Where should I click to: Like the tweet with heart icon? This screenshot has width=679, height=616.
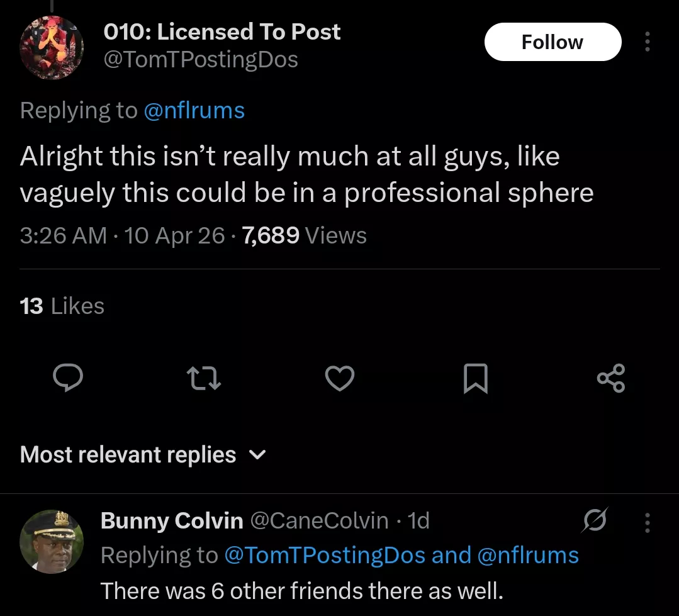click(340, 378)
